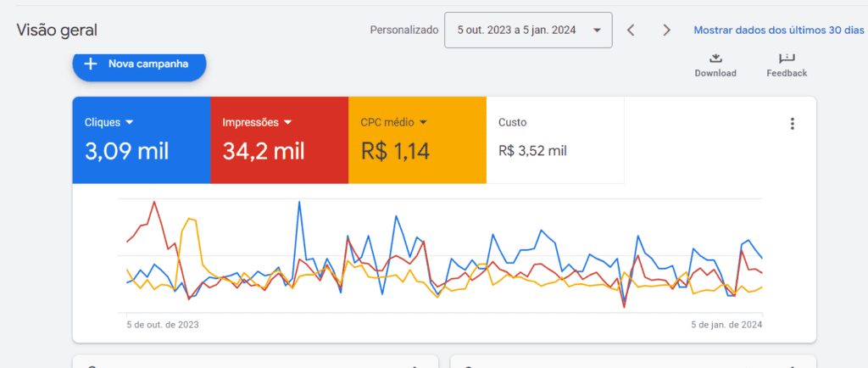
Task: Go to next date range with right chevron
Action: [666, 31]
